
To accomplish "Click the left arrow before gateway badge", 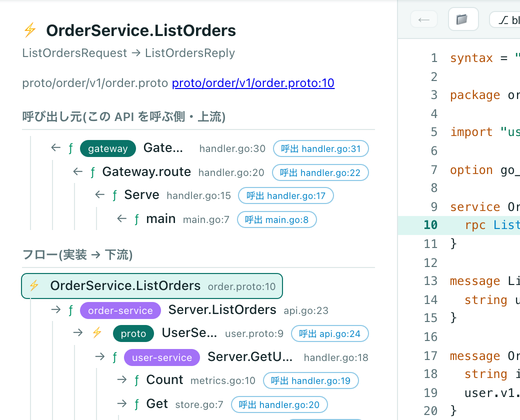I will coord(55,147).
